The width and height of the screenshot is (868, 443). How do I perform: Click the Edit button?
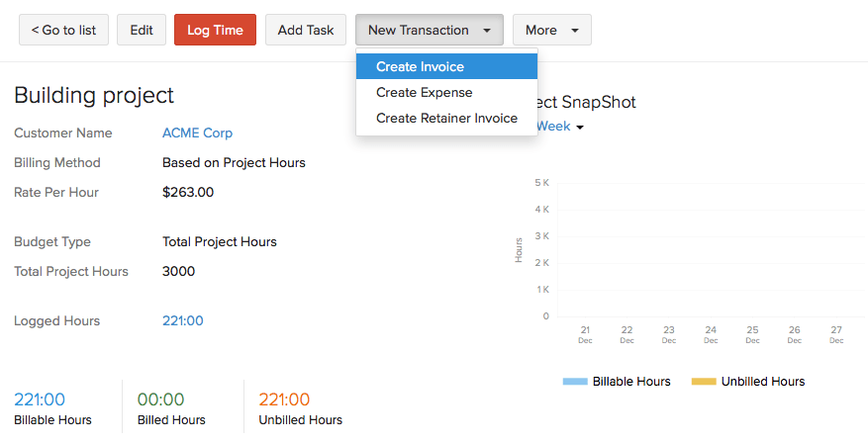coord(142,30)
